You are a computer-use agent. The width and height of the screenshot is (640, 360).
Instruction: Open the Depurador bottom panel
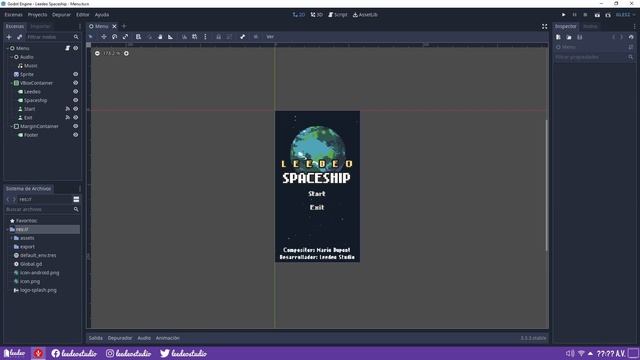point(120,338)
